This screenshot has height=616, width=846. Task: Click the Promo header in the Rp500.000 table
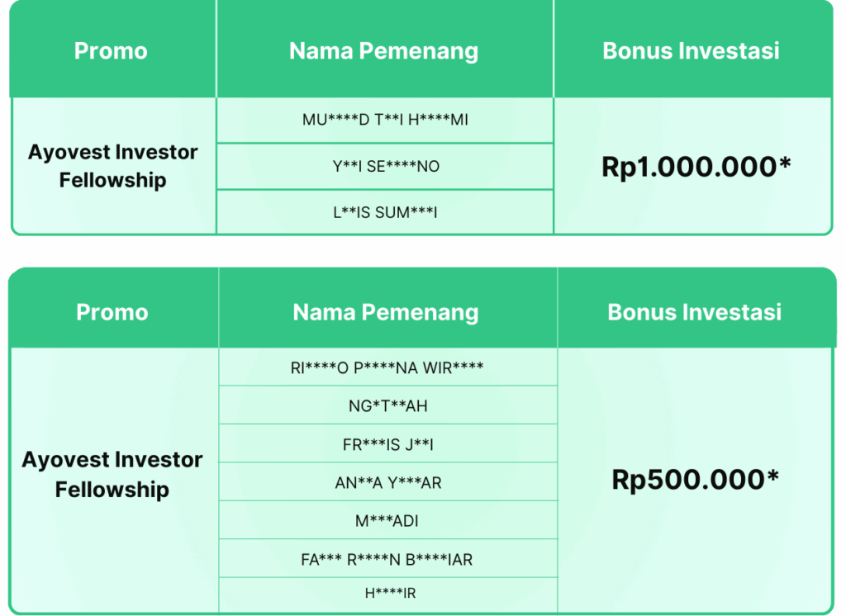coord(112,312)
